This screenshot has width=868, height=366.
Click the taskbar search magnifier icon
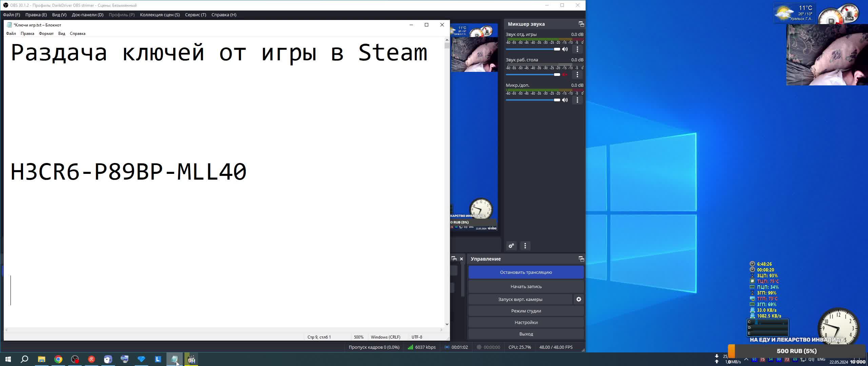click(24, 359)
